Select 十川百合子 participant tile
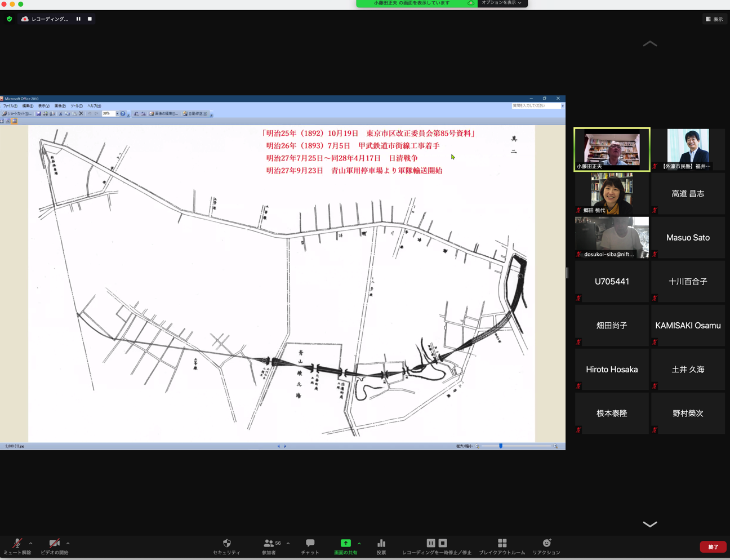730x560 pixels. 688,281
